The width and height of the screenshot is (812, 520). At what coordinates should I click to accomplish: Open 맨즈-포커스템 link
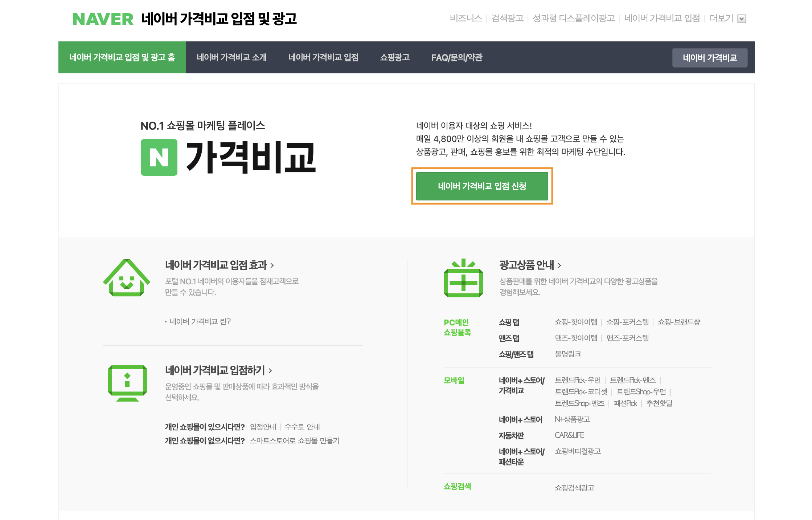coord(627,338)
